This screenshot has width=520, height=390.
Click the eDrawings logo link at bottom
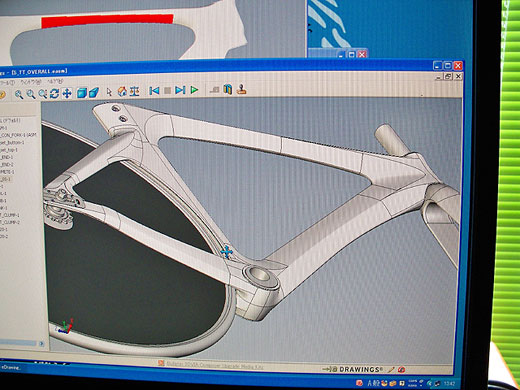point(354,369)
